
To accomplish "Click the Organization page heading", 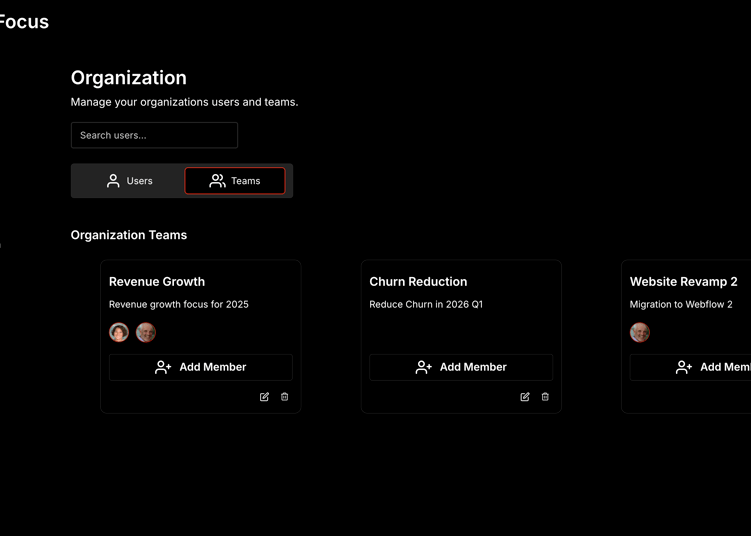I will pos(129,78).
